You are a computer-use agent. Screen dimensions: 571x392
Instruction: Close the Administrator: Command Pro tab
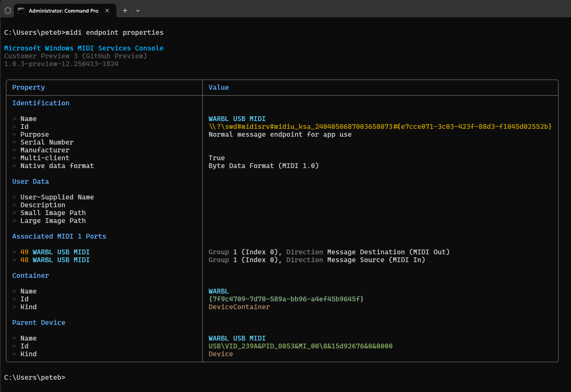[107, 11]
